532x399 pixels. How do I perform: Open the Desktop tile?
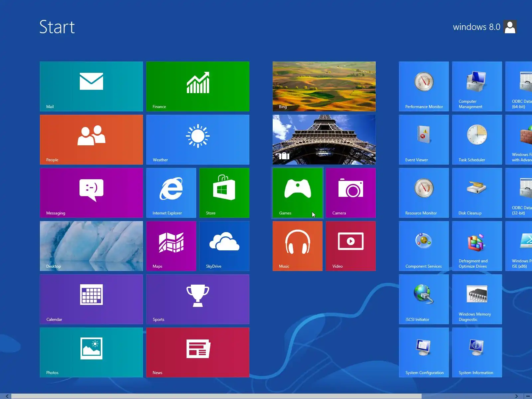coord(91,246)
